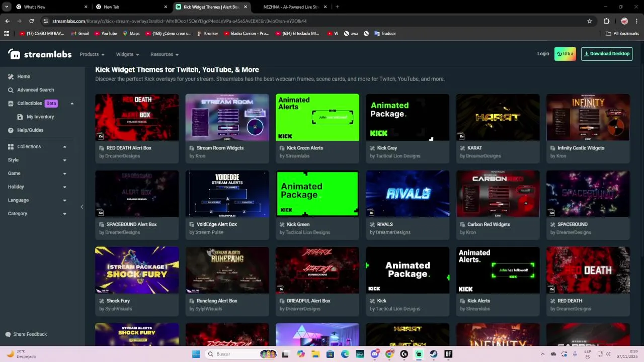
Task: Open the Runefang Alert Box card
Action: (227, 281)
